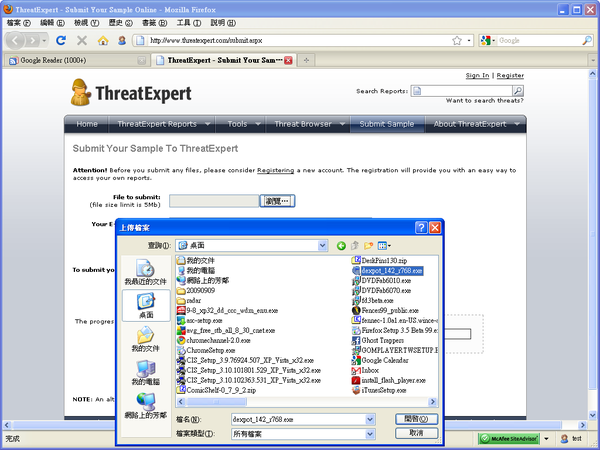Open the view menu icon in dialog
This screenshot has height=450, width=600.
tap(384, 246)
